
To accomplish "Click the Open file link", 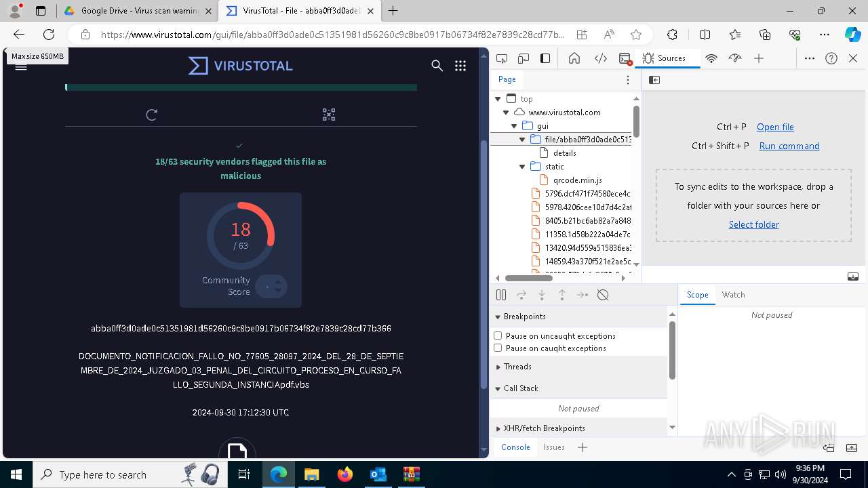I will tap(775, 127).
